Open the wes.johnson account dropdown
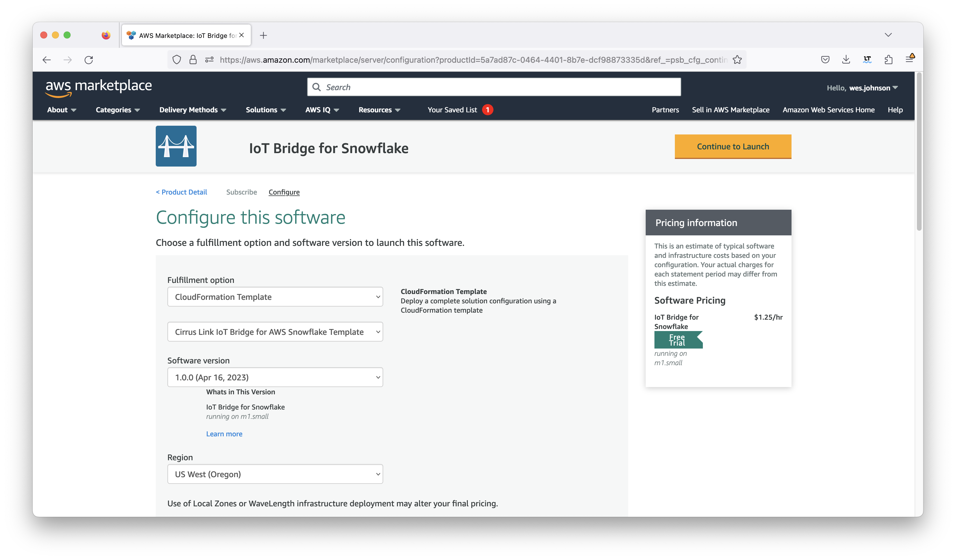The height and width of the screenshot is (560, 956). pos(862,88)
